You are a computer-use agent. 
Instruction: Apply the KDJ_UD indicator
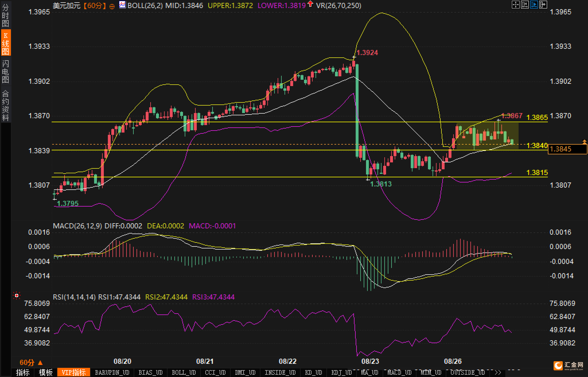click(342, 372)
